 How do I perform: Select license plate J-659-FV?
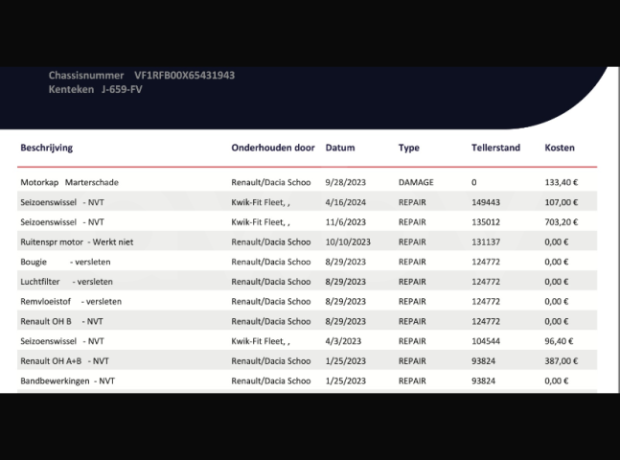click(x=122, y=89)
